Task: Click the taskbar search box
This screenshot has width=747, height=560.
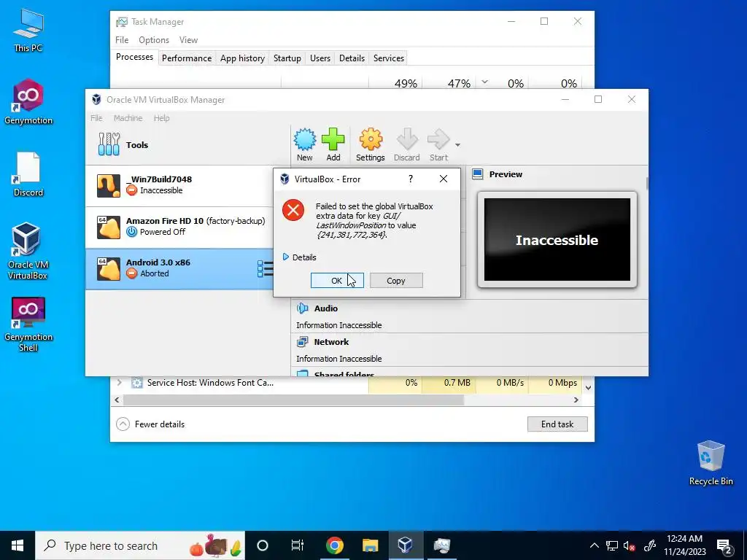Action: [140, 545]
